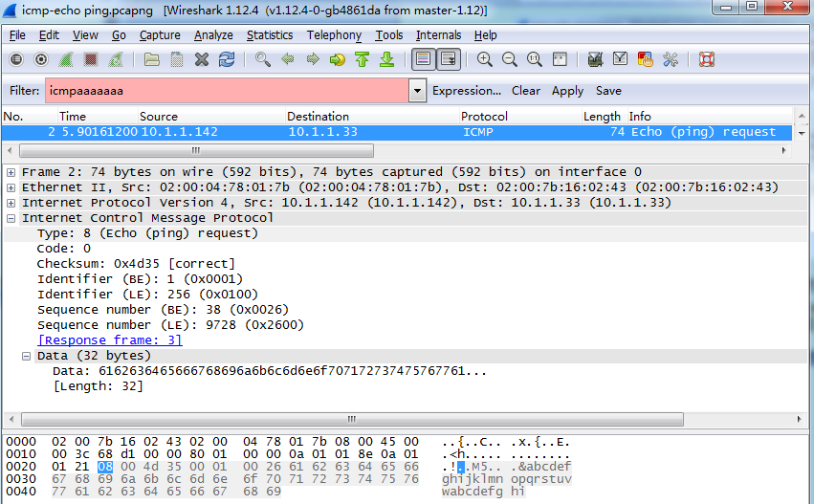Open the File menu

17,35
